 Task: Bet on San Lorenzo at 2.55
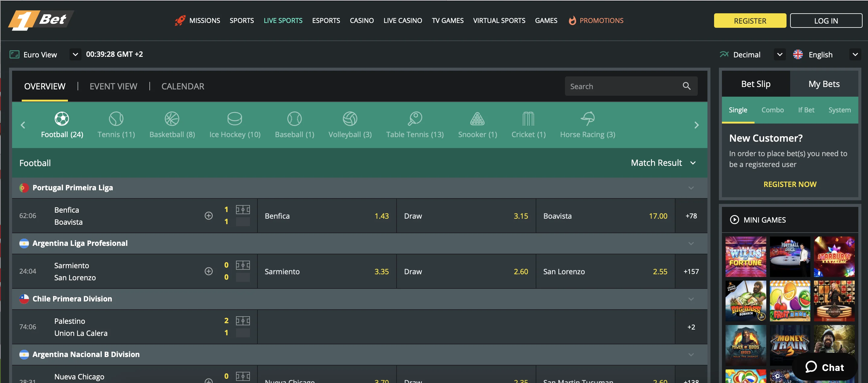tap(605, 272)
